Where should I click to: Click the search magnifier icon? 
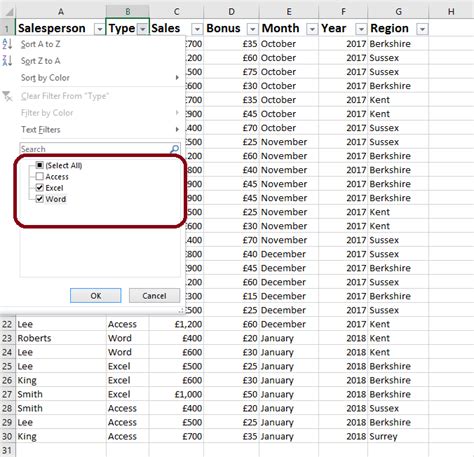coord(175,149)
